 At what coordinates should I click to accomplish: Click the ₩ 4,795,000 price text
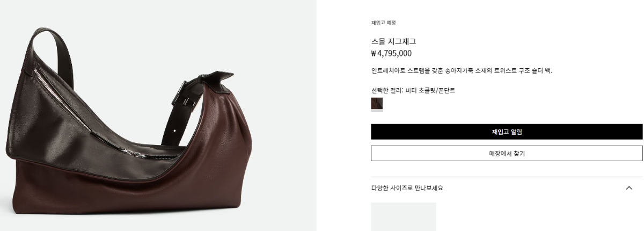[x=391, y=53]
